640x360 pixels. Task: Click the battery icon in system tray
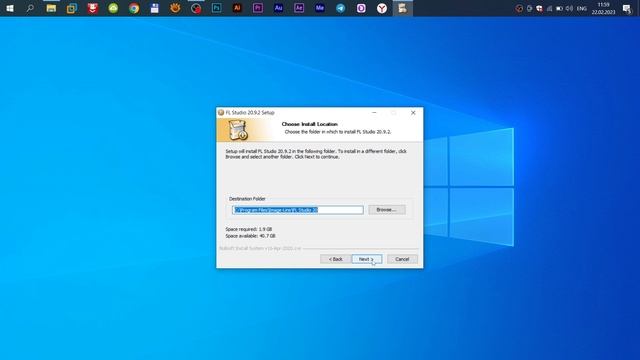point(560,9)
